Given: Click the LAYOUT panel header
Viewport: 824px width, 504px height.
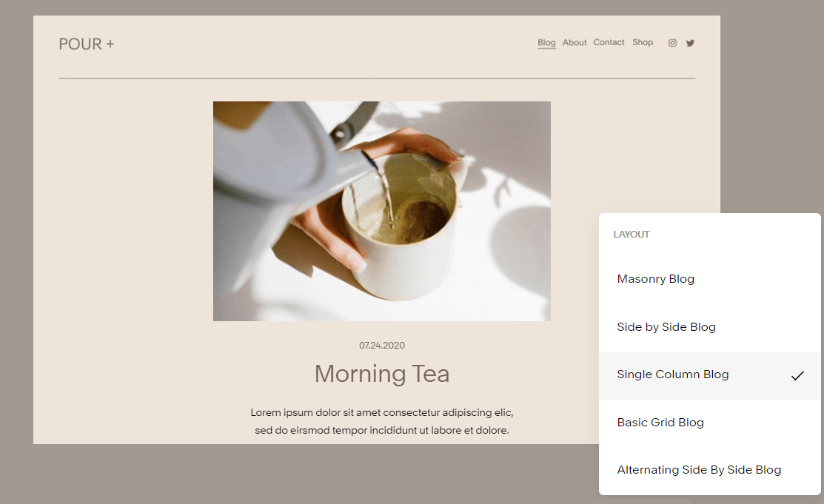Looking at the screenshot, I should [631, 234].
